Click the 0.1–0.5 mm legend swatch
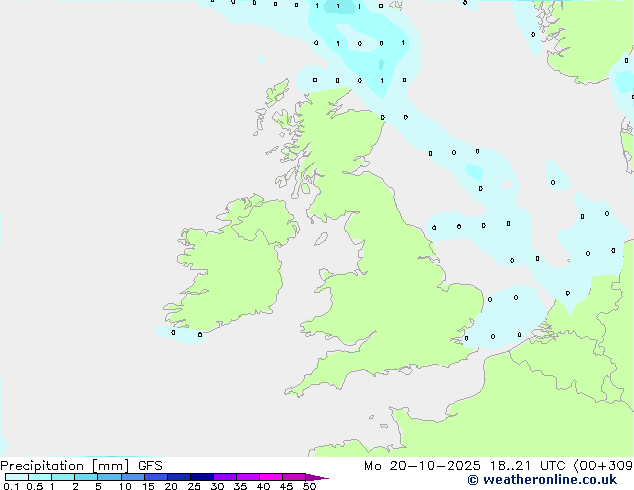Screen dimensions: 634x490 17,477
